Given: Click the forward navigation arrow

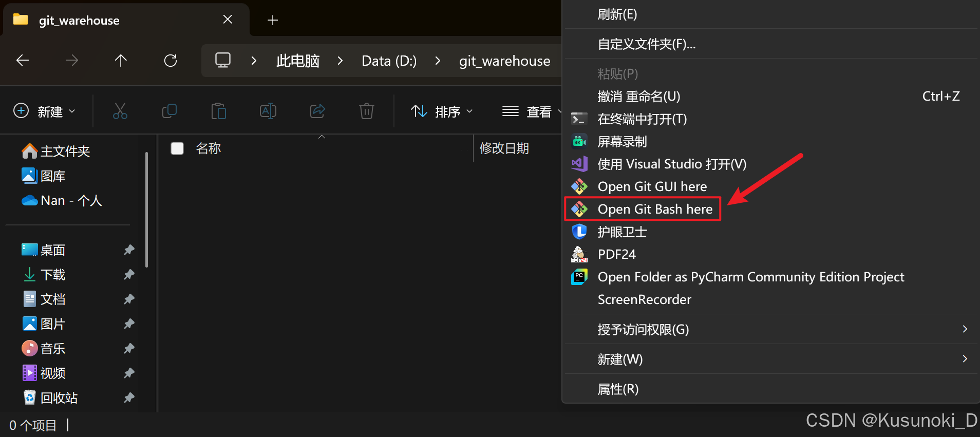Looking at the screenshot, I should point(72,61).
